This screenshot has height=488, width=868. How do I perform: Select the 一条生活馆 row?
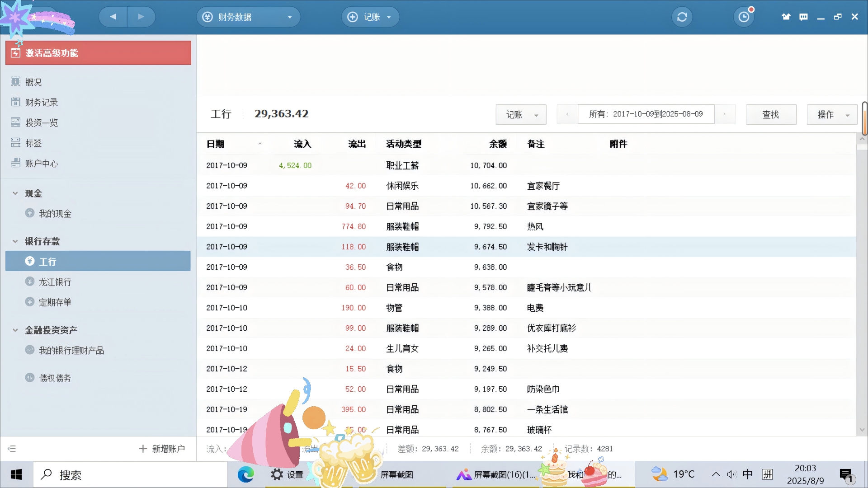(x=526, y=409)
